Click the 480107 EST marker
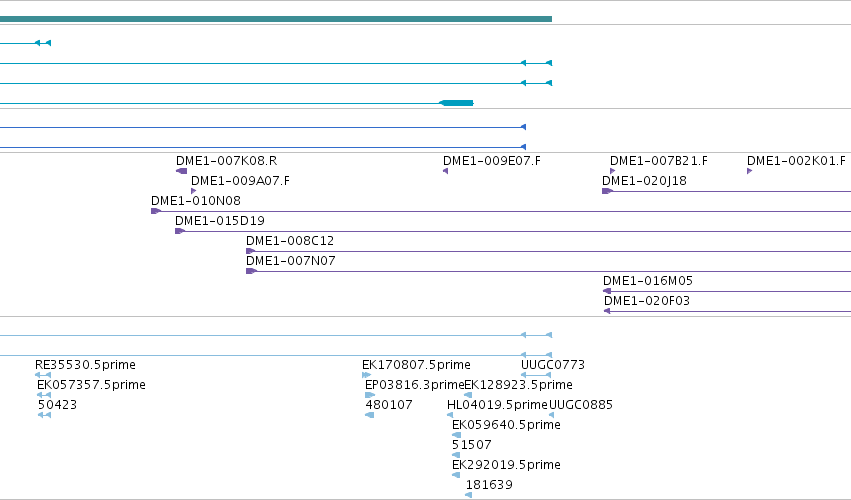The height and width of the screenshot is (500, 851). 370,415
